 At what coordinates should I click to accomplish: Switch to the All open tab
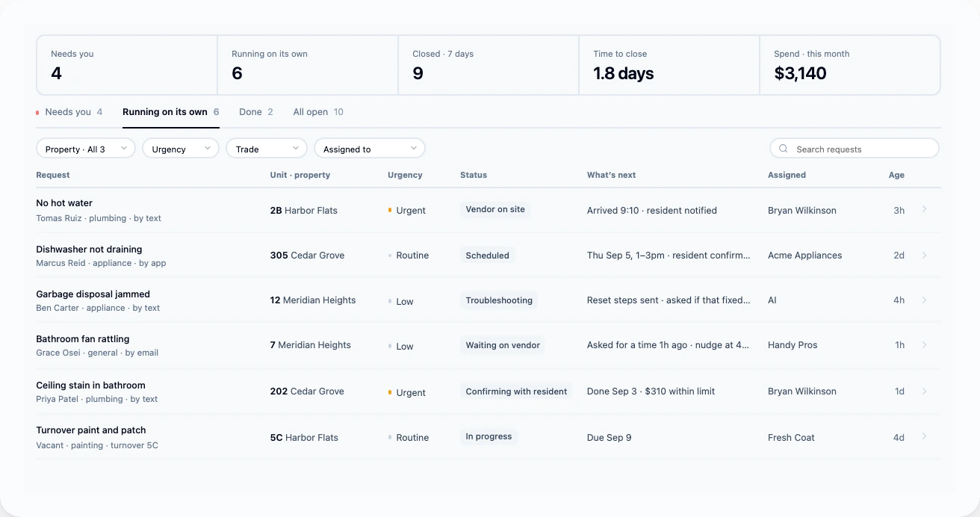318,112
